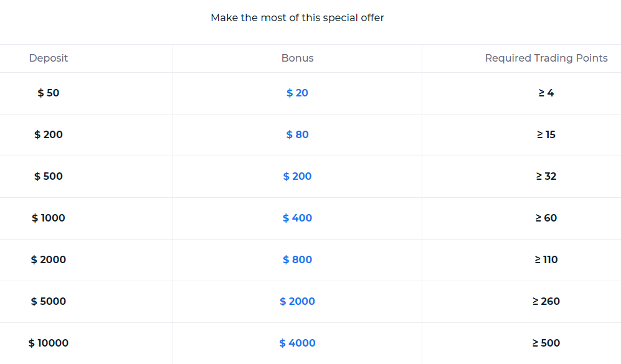Select the ≥ 4 trading points cell
This screenshot has height=364, width=621.
click(x=546, y=93)
